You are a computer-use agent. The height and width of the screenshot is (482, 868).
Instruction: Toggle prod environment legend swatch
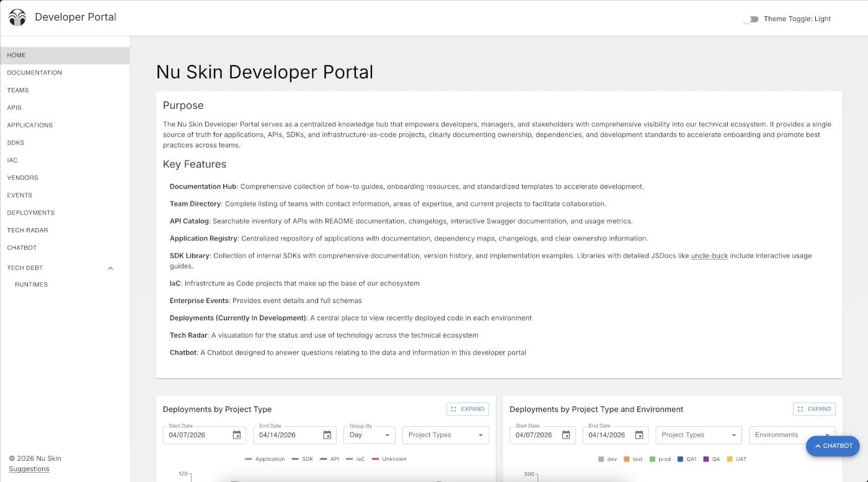click(x=653, y=459)
